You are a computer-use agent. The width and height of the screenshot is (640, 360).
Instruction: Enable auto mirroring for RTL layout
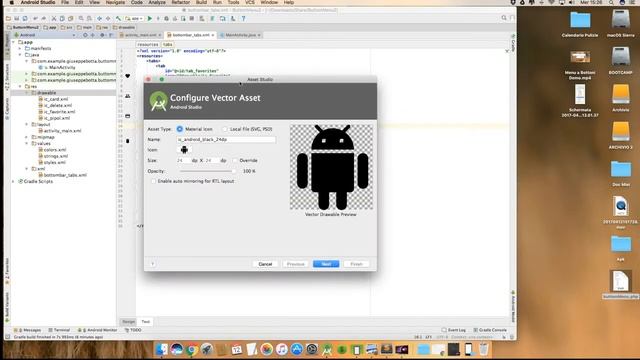point(153,181)
